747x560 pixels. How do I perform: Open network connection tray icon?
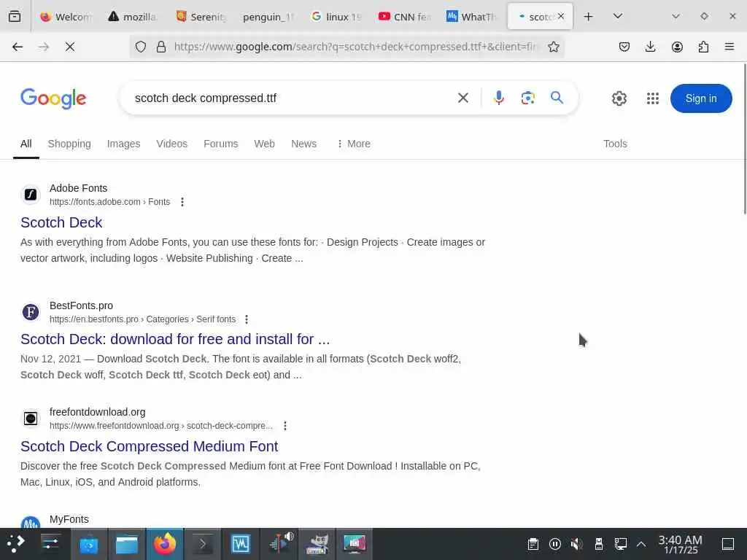coord(620,544)
